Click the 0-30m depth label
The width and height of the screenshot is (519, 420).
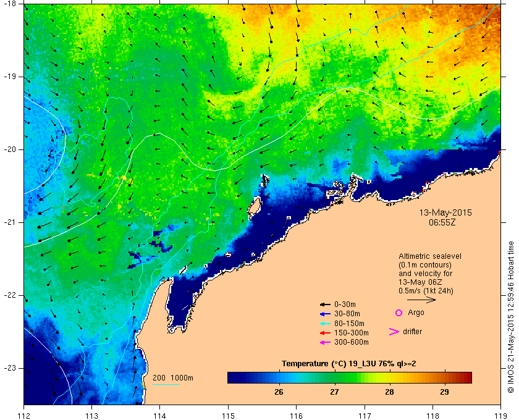(x=345, y=304)
